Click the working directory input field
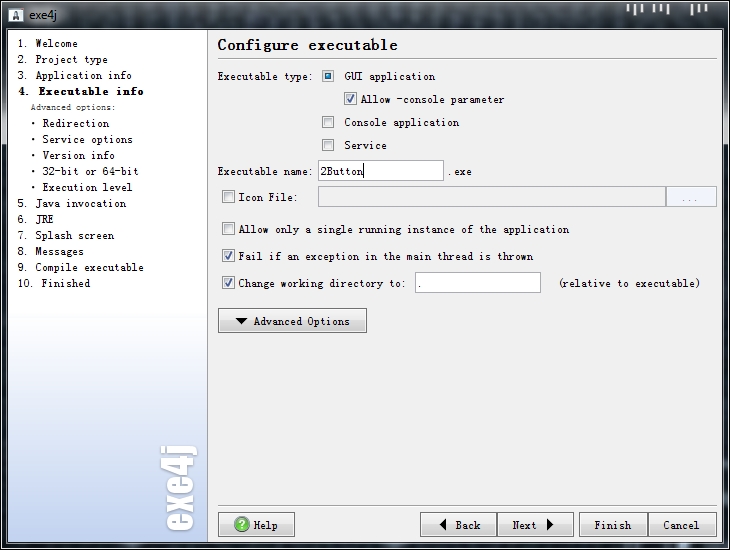This screenshot has height=550, width=730. (x=478, y=283)
